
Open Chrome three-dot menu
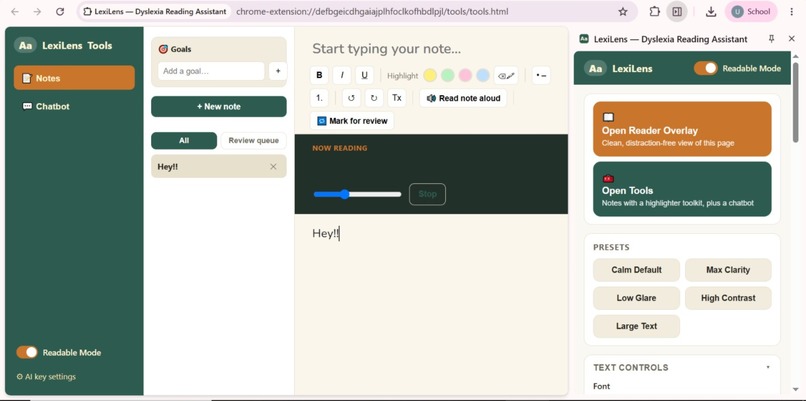pos(792,11)
